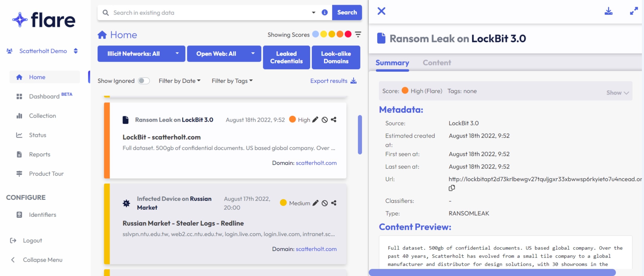This screenshot has width=644, height=276.
Task: Close the detail panel with X
Action: click(381, 11)
